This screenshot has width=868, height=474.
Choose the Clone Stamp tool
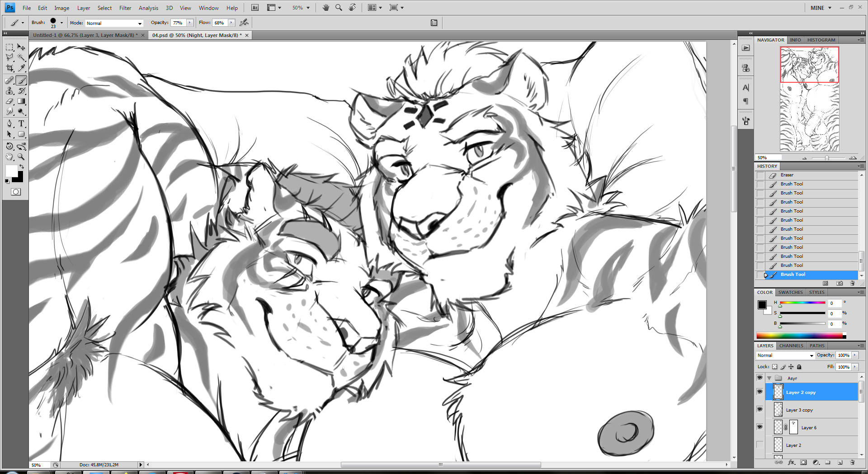click(x=9, y=91)
